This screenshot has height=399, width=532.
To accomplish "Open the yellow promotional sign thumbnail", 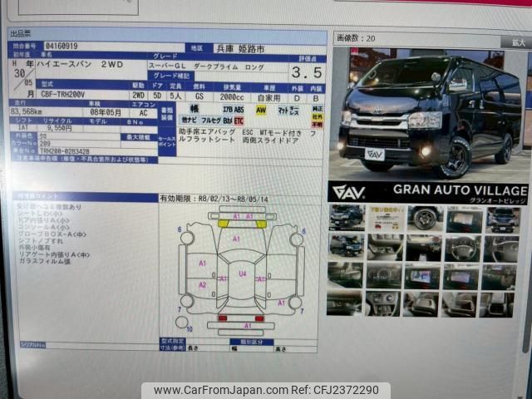I will 386,219.
